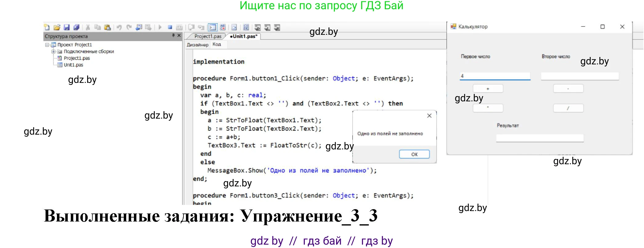
Task: Click the Open file folder icon
Action: (57, 27)
